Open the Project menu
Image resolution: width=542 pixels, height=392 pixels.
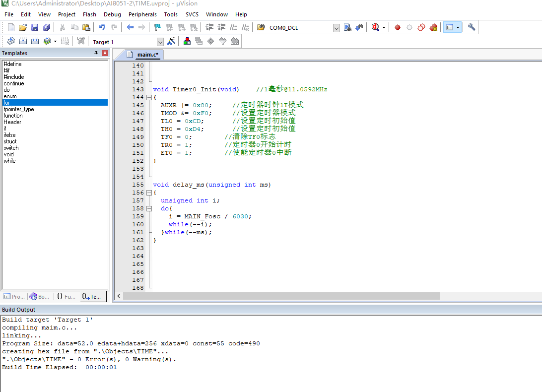pyautogui.click(x=67, y=14)
